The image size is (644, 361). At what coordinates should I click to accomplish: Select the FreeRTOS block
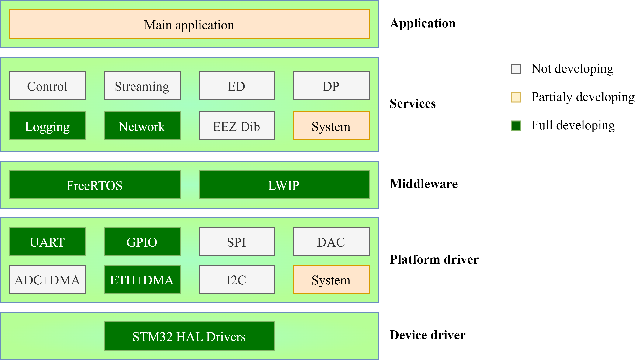(x=95, y=185)
